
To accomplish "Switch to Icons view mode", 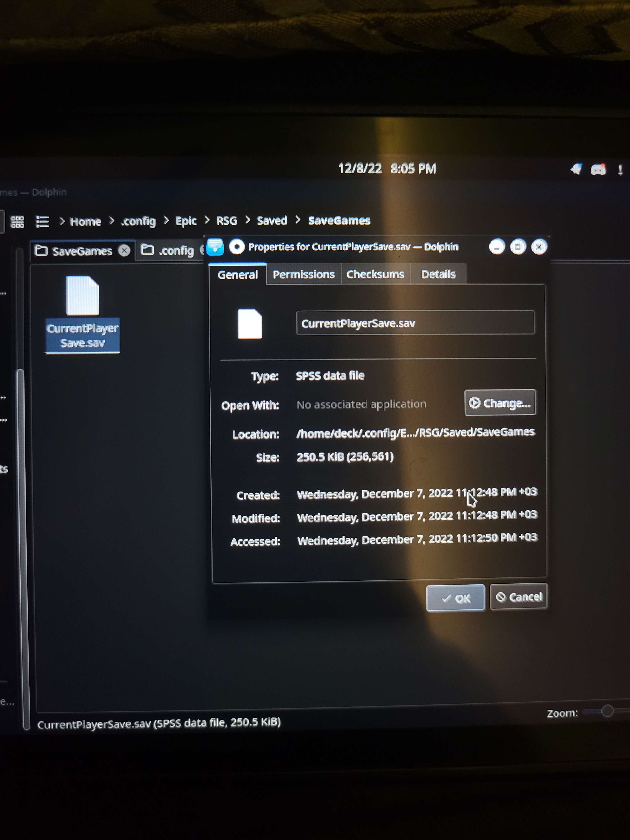I will point(17,221).
